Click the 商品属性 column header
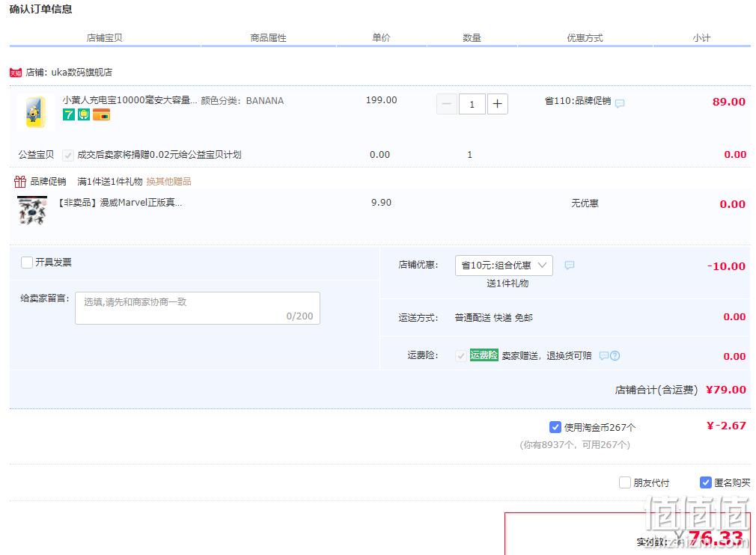Viewport: 756px width, 555px height. coord(268,38)
